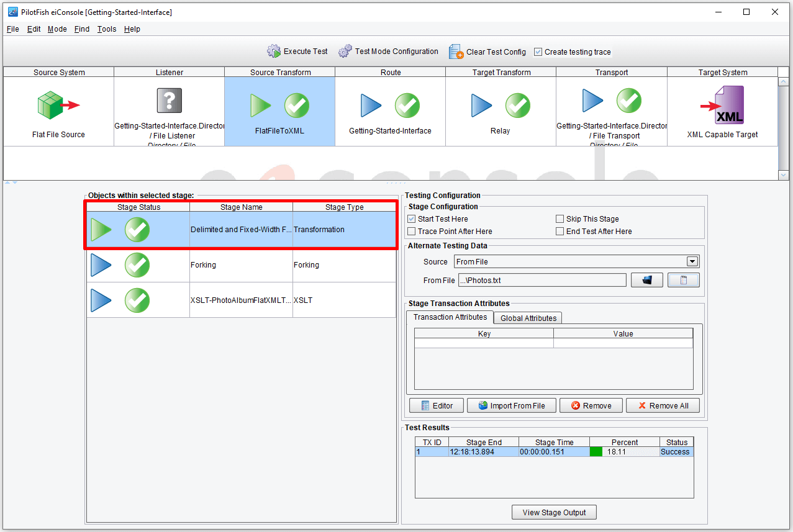Switch to Transaction Attributes tab
Image resolution: width=793 pixels, height=532 pixels.
450,317
